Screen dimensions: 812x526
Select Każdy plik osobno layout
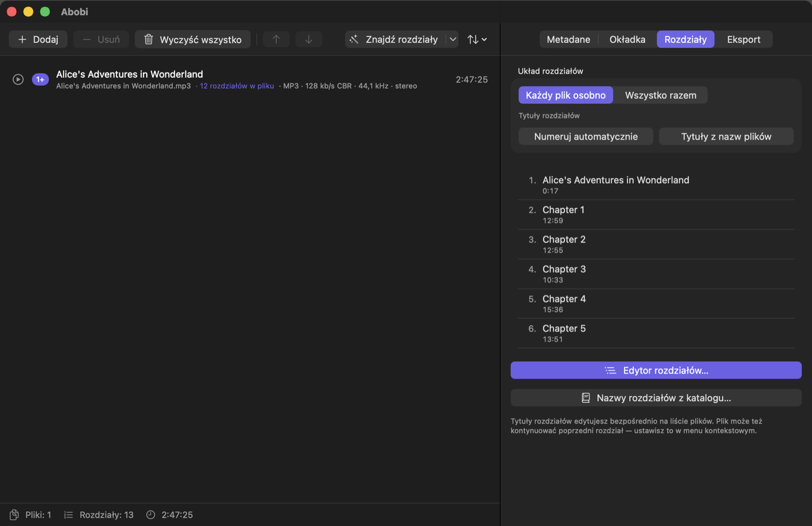pyautogui.click(x=565, y=95)
